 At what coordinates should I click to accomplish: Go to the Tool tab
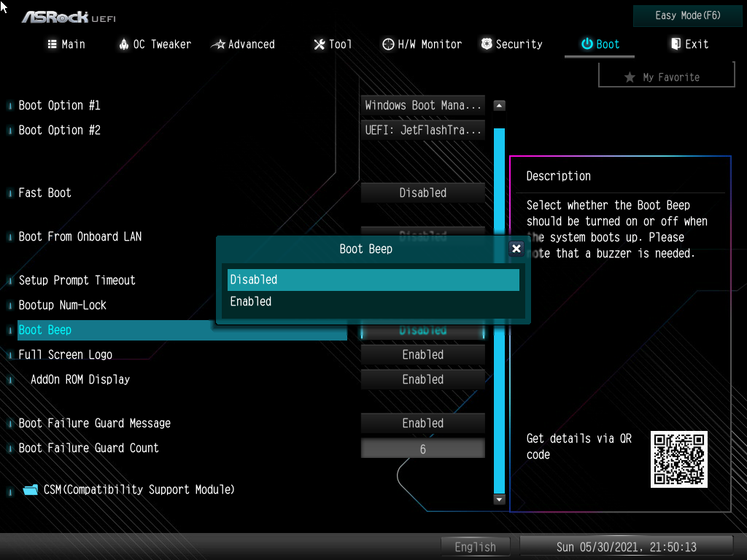click(x=333, y=44)
